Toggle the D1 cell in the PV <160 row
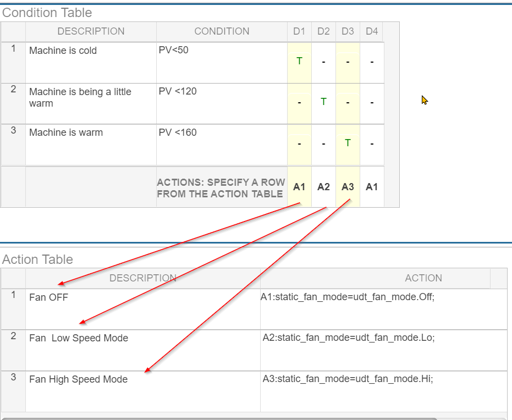This screenshot has width=512, height=420. click(299, 144)
